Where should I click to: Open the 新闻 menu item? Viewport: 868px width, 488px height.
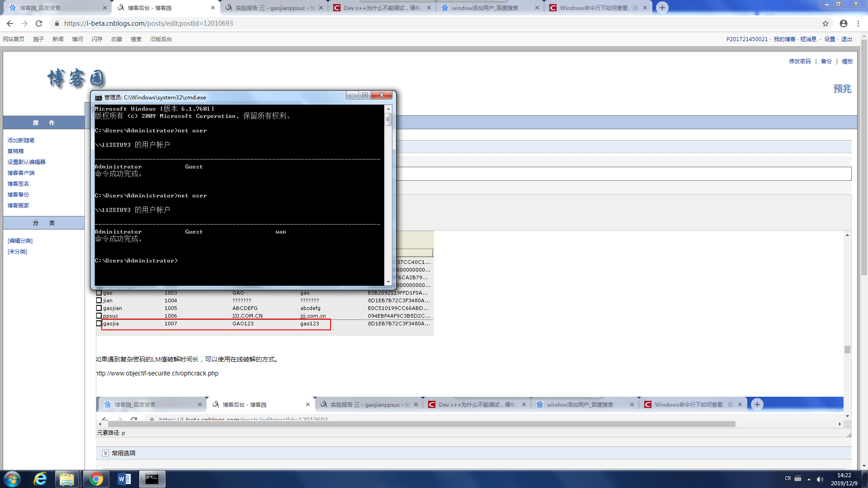58,39
